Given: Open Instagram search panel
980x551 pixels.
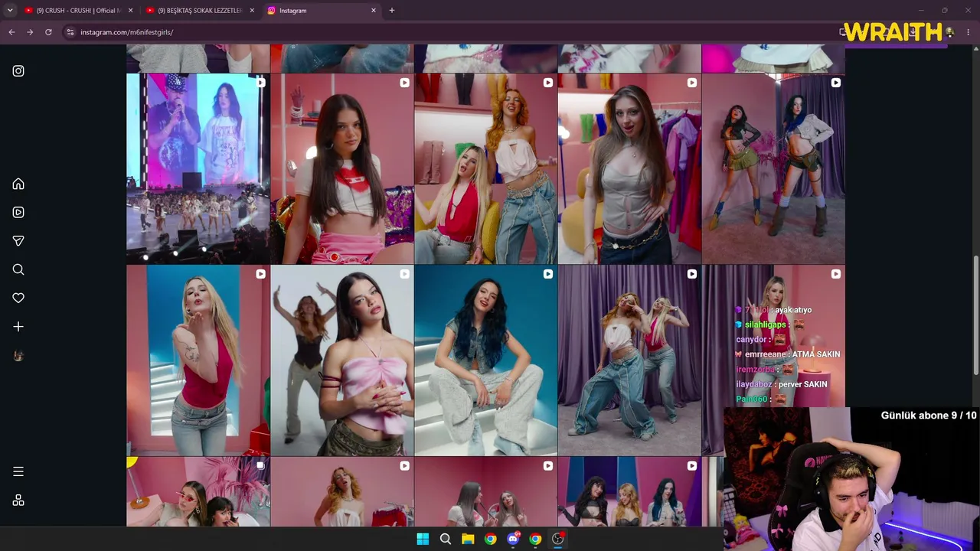Looking at the screenshot, I should coord(18,269).
